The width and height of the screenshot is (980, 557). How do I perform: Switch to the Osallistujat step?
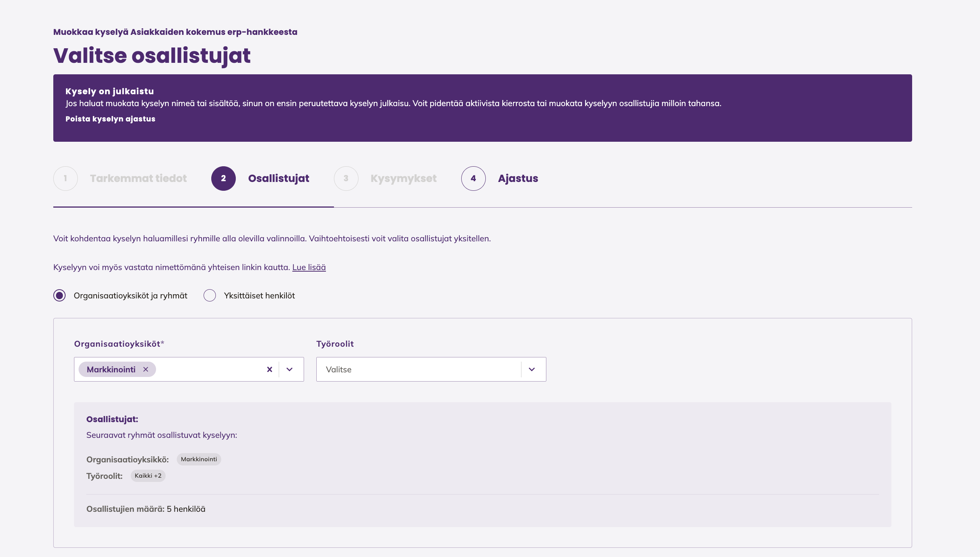(x=278, y=179)
